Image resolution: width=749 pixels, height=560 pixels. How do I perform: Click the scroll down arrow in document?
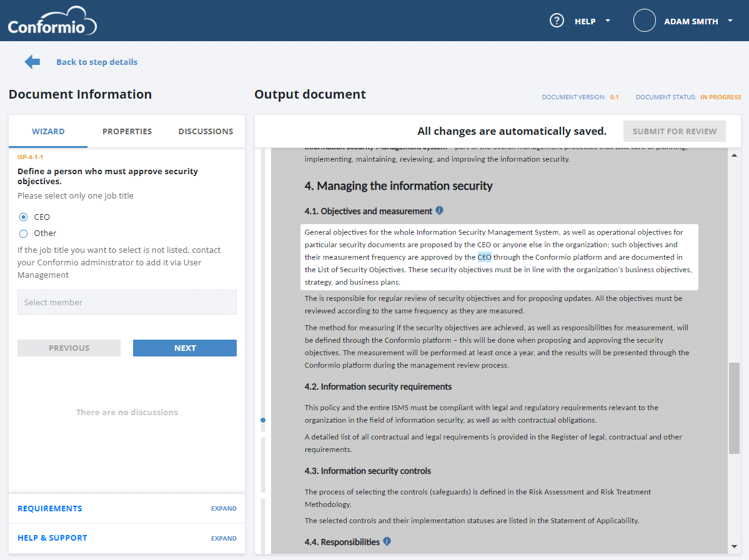pyautogui.click(x=734, y=547)
